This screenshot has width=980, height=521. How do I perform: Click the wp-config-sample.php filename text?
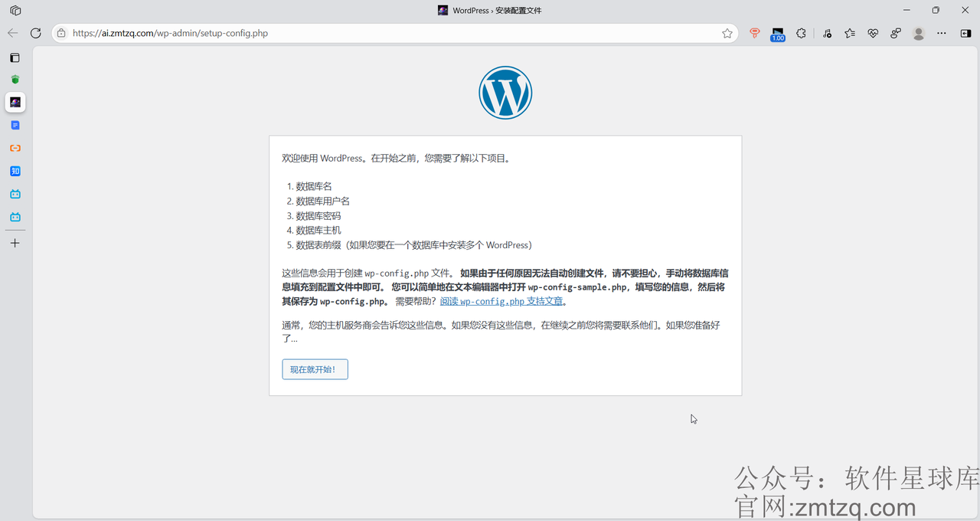[578, 287]
